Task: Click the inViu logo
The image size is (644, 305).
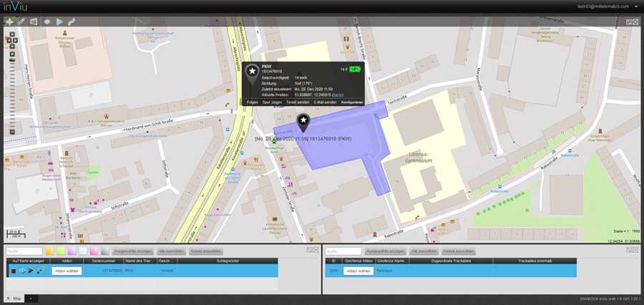Action: click(15, 6)
